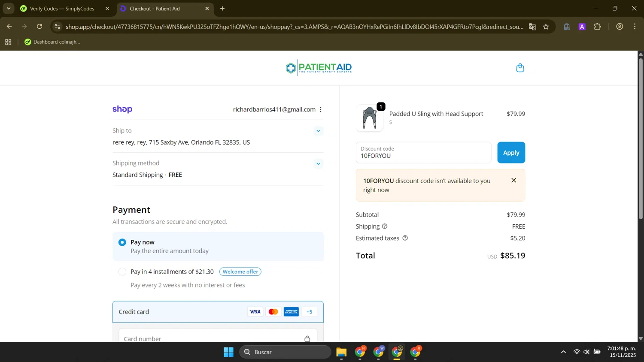Screen dimensions: 644x362
Task: Open the tab search dropdown arrow
Action: [9, 9]
